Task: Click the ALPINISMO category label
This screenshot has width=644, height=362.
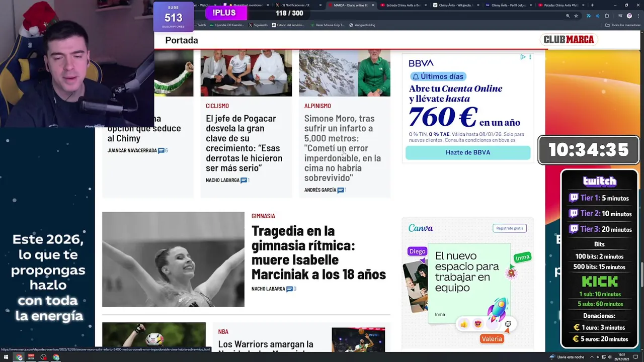Action: pos(317,106)
